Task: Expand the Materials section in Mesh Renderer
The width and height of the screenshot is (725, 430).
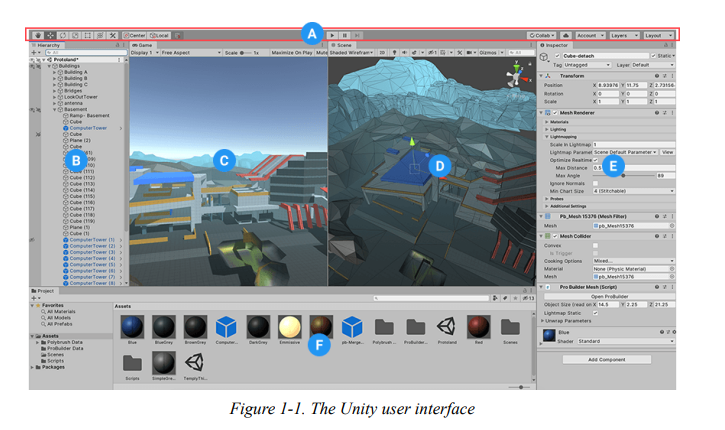Action: pos(547,122)
